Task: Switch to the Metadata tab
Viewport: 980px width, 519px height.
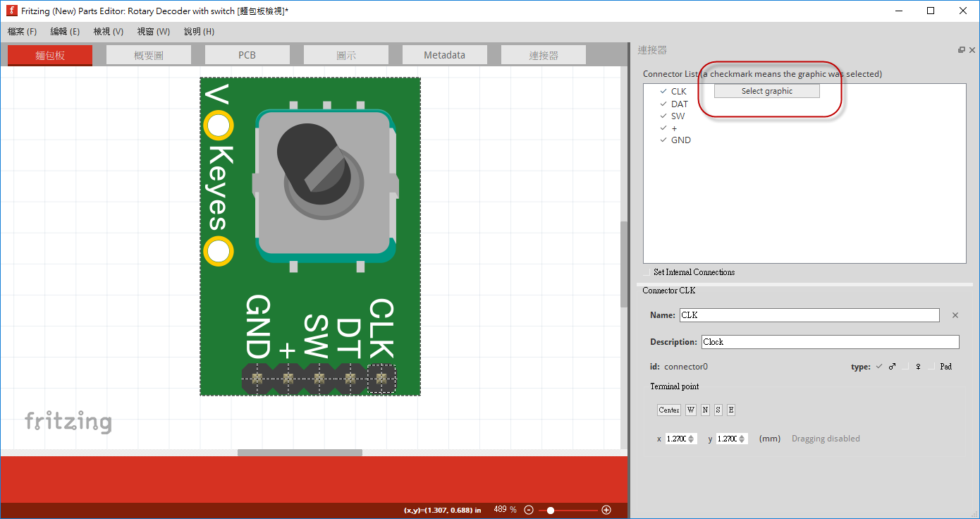Action: coord(444,54)
